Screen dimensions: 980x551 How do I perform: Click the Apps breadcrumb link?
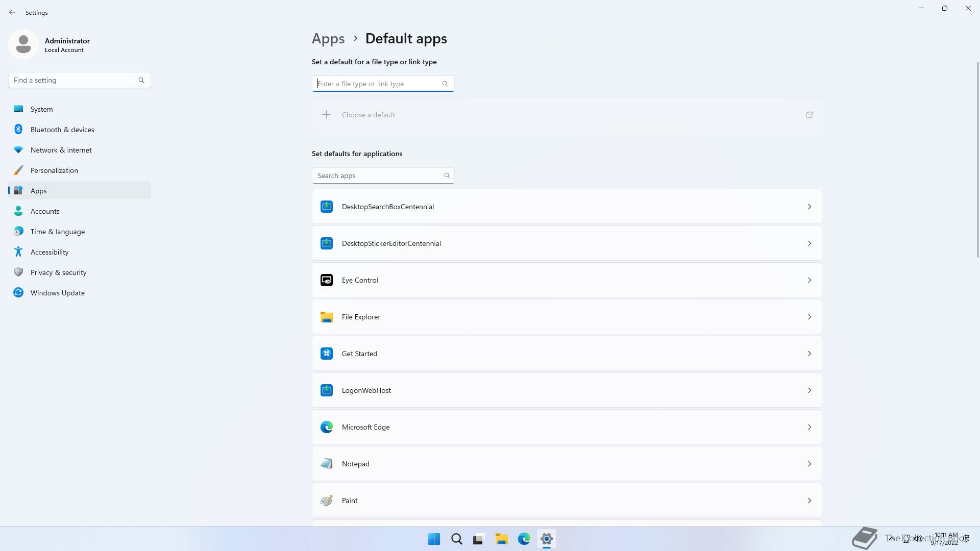click(328, 39)
